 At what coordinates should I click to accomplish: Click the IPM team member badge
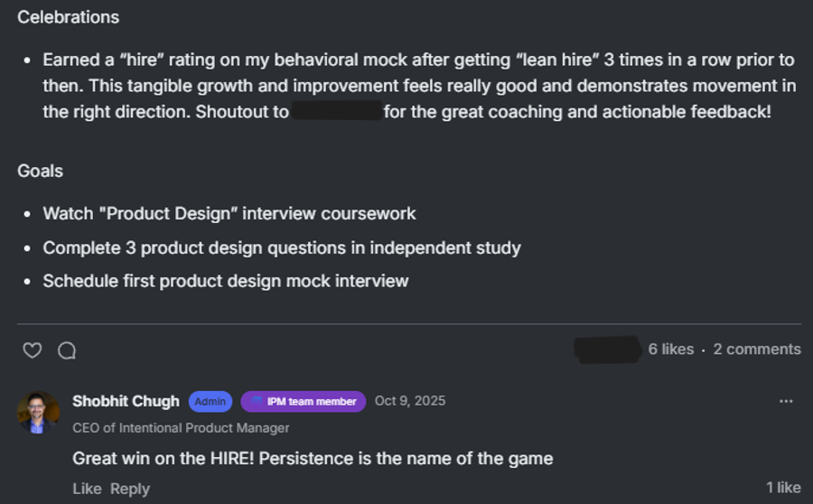pos(304,401)
